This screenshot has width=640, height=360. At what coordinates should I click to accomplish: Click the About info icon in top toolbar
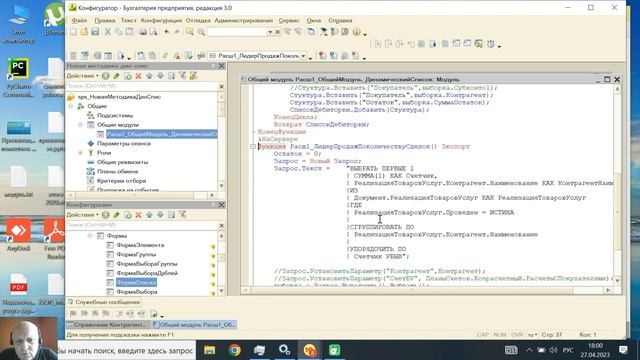point(356,32)
